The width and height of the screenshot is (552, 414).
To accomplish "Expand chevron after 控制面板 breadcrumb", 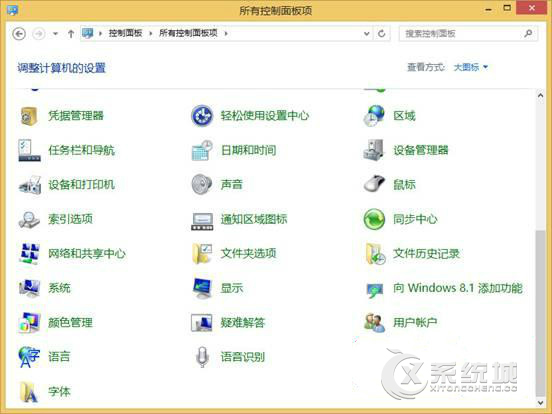I will coord(151,33).
